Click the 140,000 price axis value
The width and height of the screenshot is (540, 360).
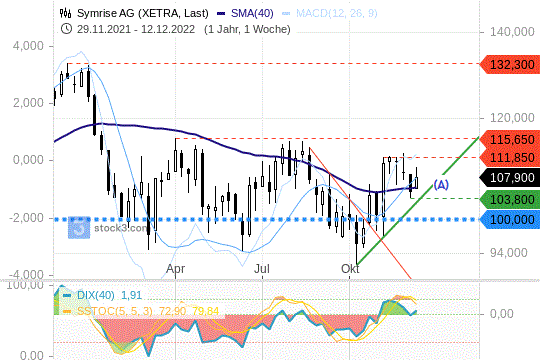pos(512,32)
